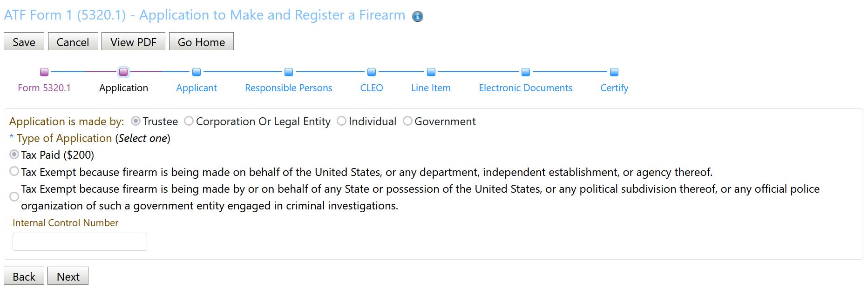Select Tax Exempt on behalf of United States
This screenshot has width=868, height=289.
(14, 171)
